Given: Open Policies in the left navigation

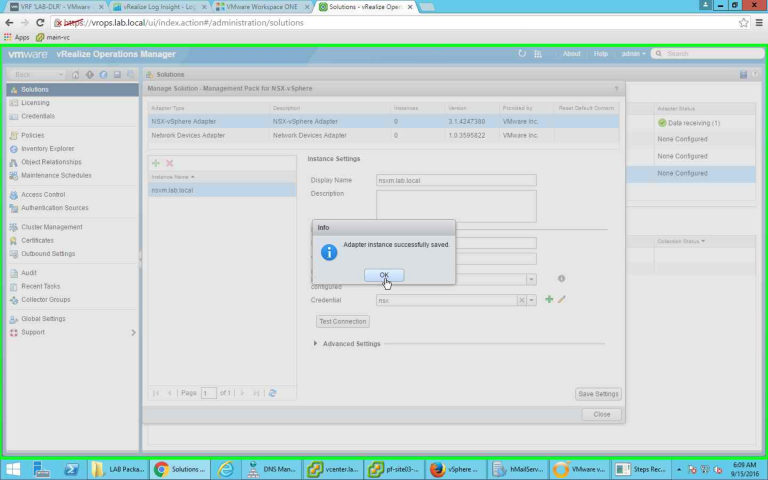Looking at the screenshot, I should pyautogui.click(x=32, y=135).
